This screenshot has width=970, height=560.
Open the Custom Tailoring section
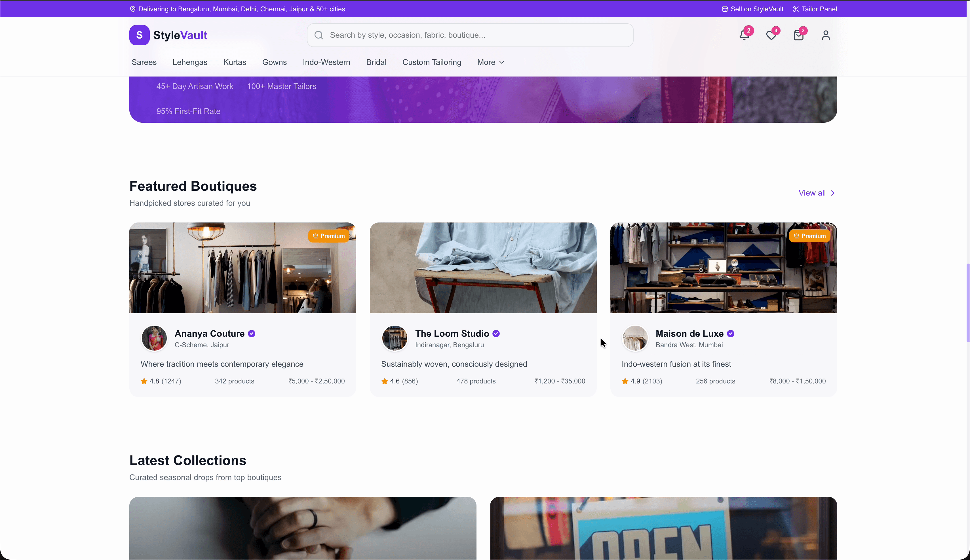tap(431, 62)
